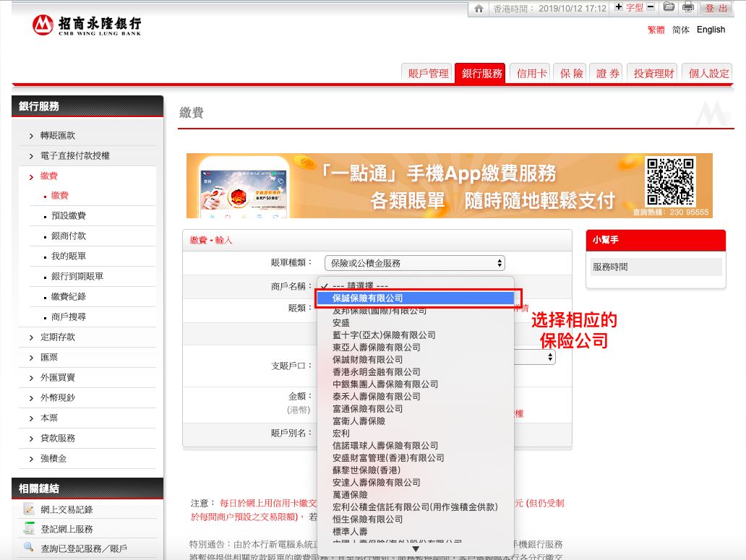746x560 pixels.
Task: Switch language to English
Action: pyautogui.click(x=711, y=30)
